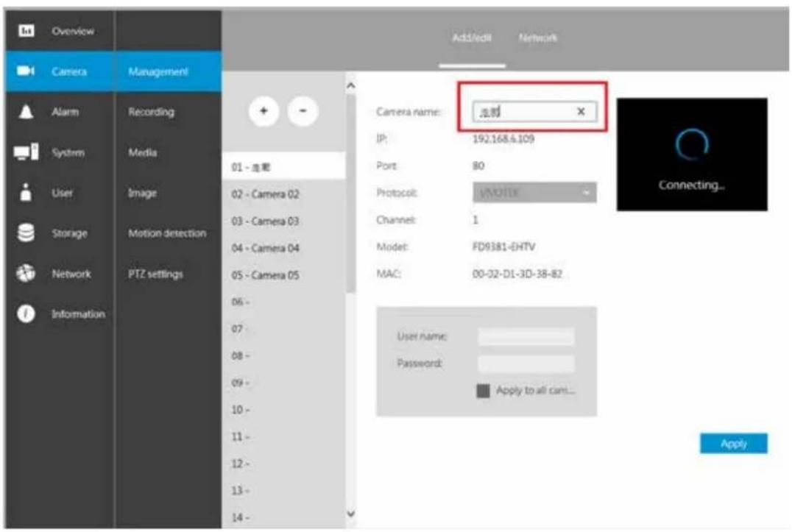The width and height of the screenshot is (792, 532).
Task: Select the Camera icon in sidebar
Action: (x=26, y=71)
